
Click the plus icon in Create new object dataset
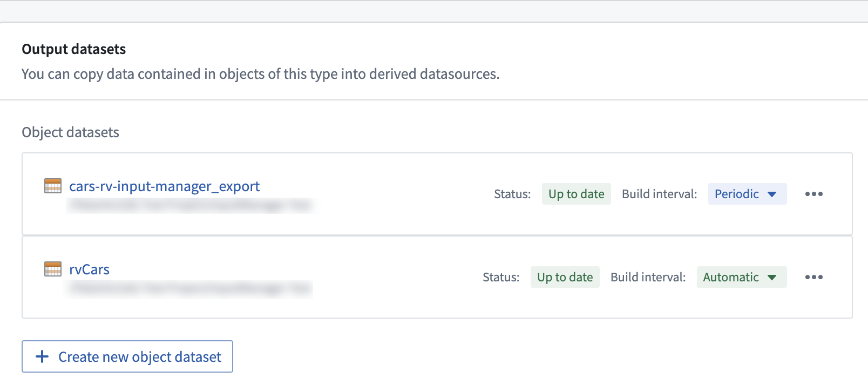click(42, 356)
